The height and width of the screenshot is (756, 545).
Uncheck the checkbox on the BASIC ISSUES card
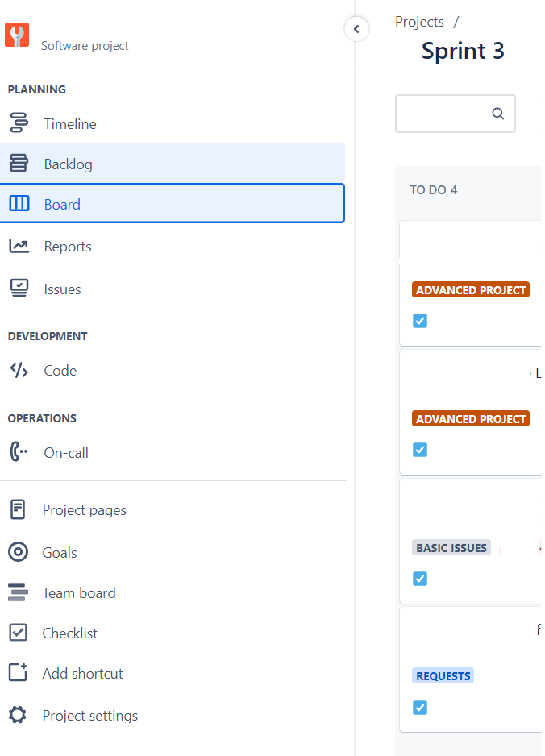(x=419, y=578)
